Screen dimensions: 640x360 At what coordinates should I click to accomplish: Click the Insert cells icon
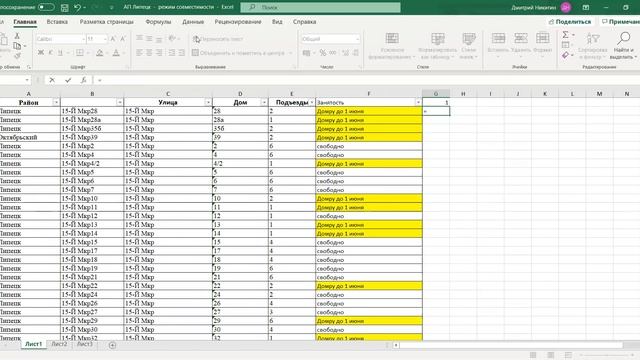pyautogui.click(x=498, y=38)
